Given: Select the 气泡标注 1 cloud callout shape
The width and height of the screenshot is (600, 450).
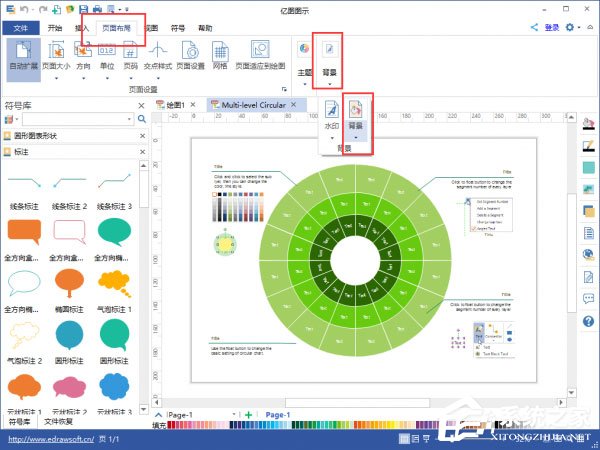Looking at the screenshot, I should pyautogui.click(x=114, y=284).
